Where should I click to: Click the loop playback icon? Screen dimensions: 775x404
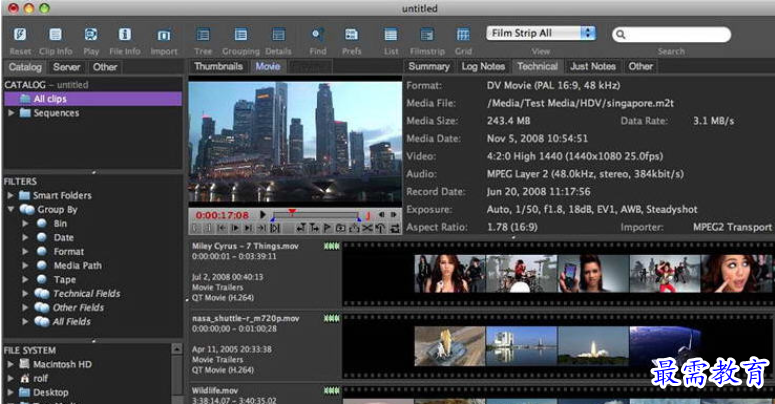pos(394,228)
